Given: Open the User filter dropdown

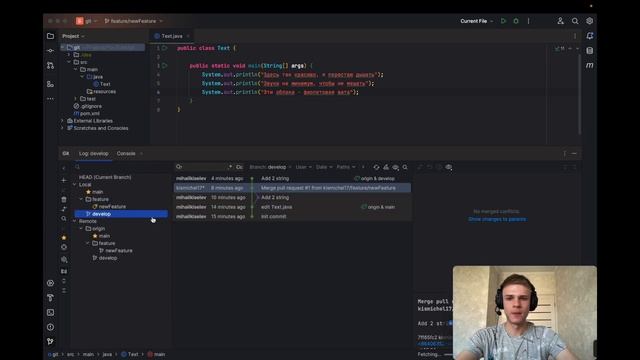Looking at the screenshot, I should [303, 167].
